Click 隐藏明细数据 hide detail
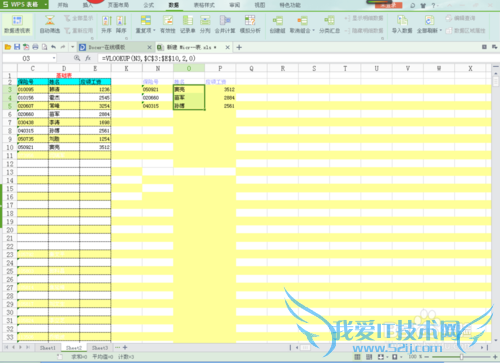Viewport: 500px width, 363px height. click(364, 30)
